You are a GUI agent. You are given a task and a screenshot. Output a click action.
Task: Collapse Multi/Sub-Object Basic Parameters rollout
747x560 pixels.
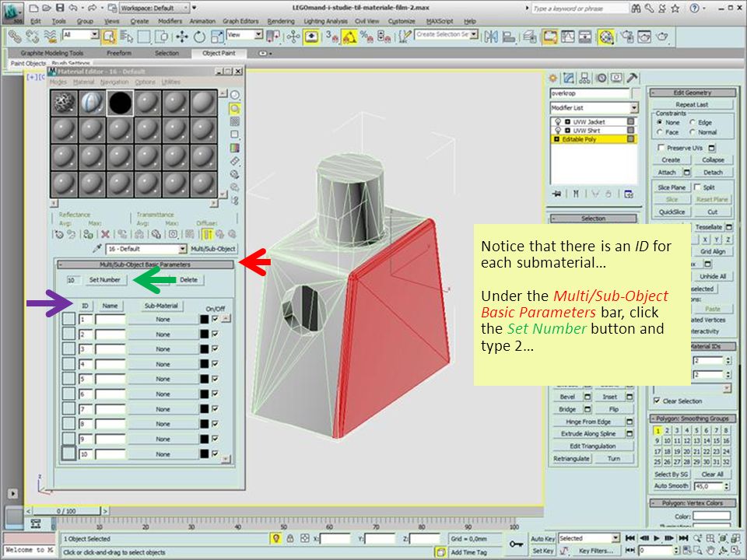coord(146,264)
